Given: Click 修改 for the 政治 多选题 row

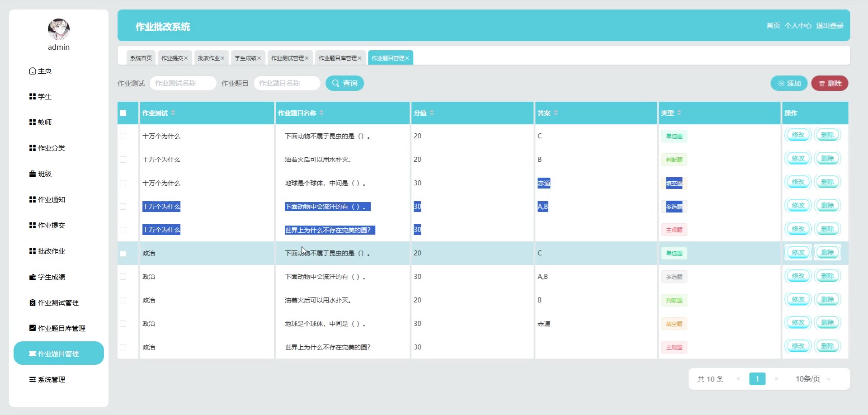Looking at the screenshot, I should (798, 276).
